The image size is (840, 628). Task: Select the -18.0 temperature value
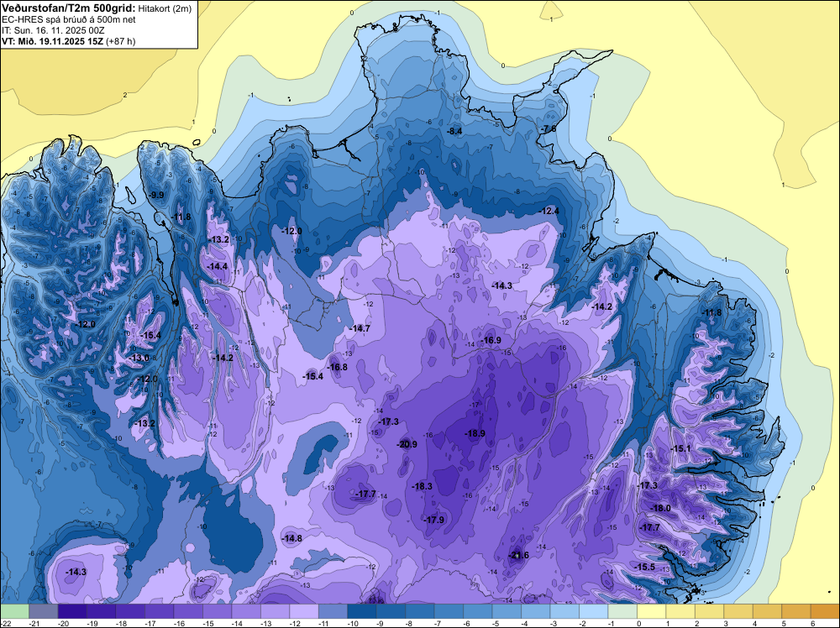pos(660,508)
